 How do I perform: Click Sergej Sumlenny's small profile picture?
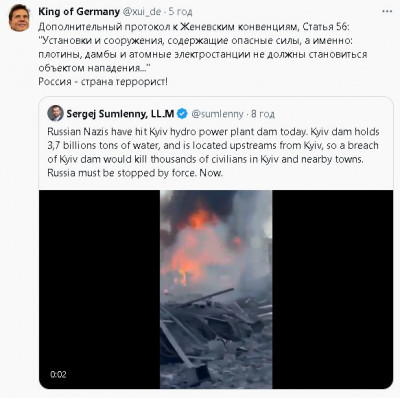[x=55, y=113]
